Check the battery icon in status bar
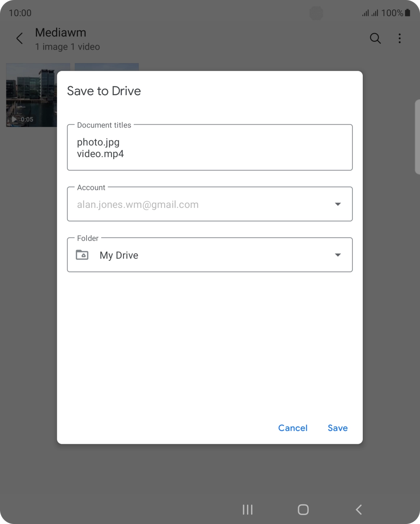This screenshot has height=524, width=420. [407, 13]
